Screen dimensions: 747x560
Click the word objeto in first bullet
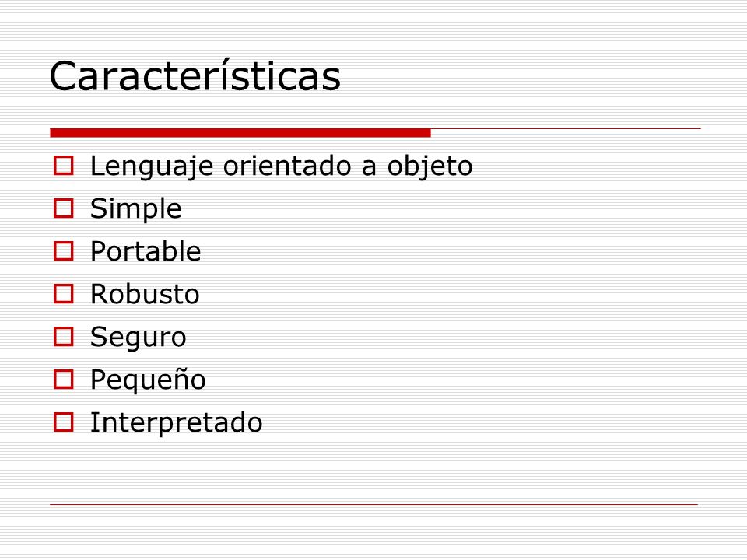430,167
